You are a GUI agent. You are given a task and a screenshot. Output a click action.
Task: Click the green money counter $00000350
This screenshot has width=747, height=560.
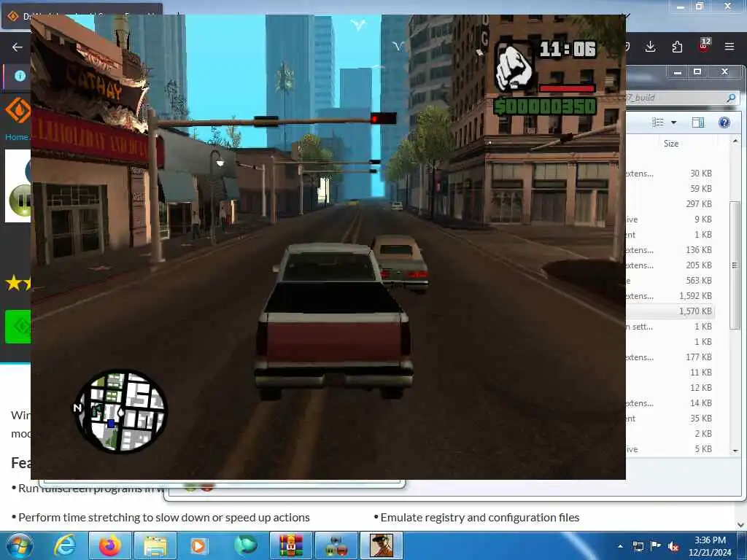click(x=545, y=106)
